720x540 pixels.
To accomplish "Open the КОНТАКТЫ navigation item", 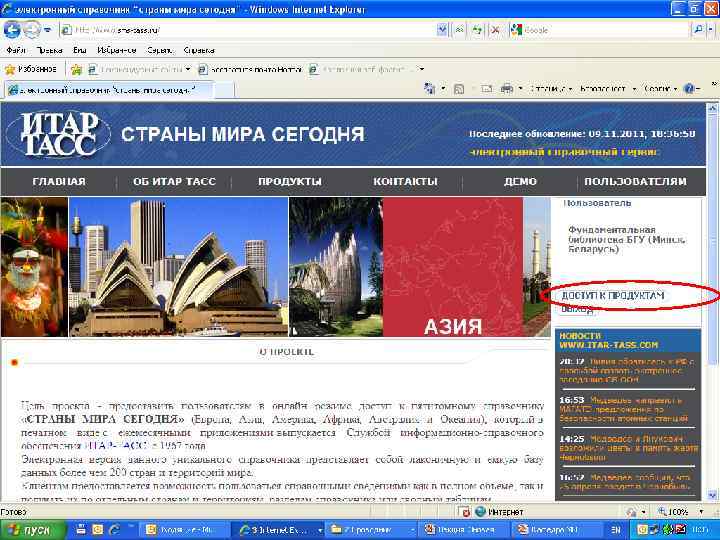I will click(405, 182).
